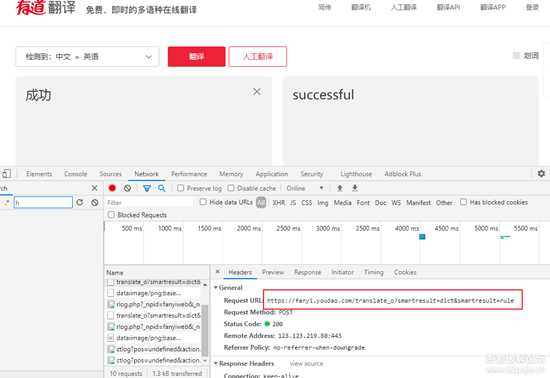Open the language selection dropdown
550x378 pixels.
click(x=87, y=56)
